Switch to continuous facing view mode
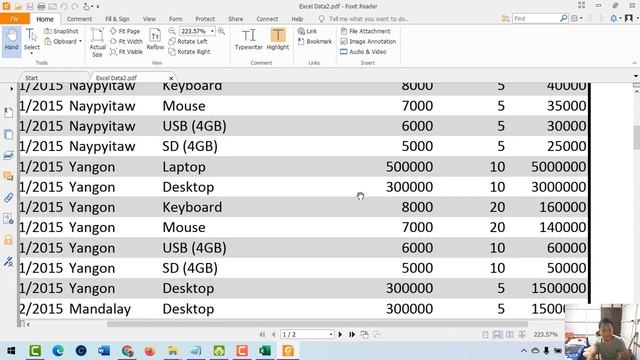640x360 pixels. click(522, 335)
